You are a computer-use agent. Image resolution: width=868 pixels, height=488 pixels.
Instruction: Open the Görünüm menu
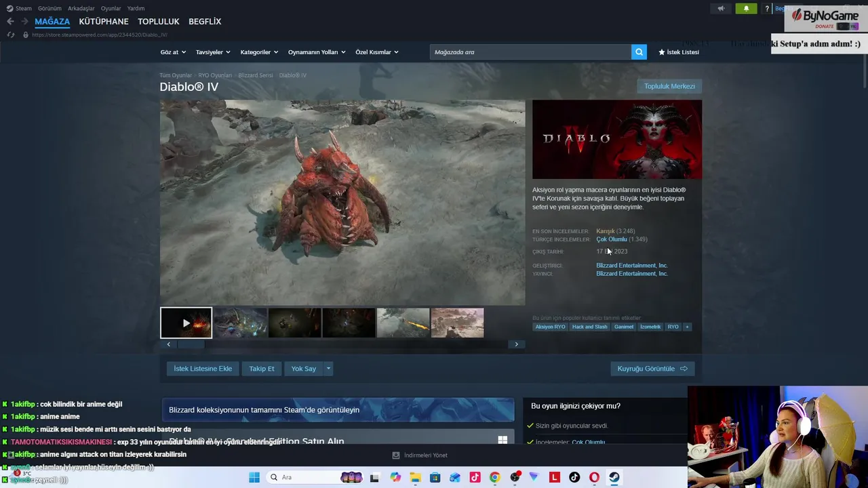pyautogui.click(x=50, y=8)
